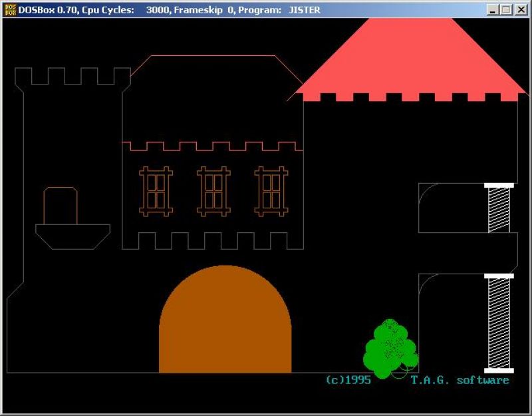
Task: Click the DOSBox icon in title bar
Action: pos(11,10)
